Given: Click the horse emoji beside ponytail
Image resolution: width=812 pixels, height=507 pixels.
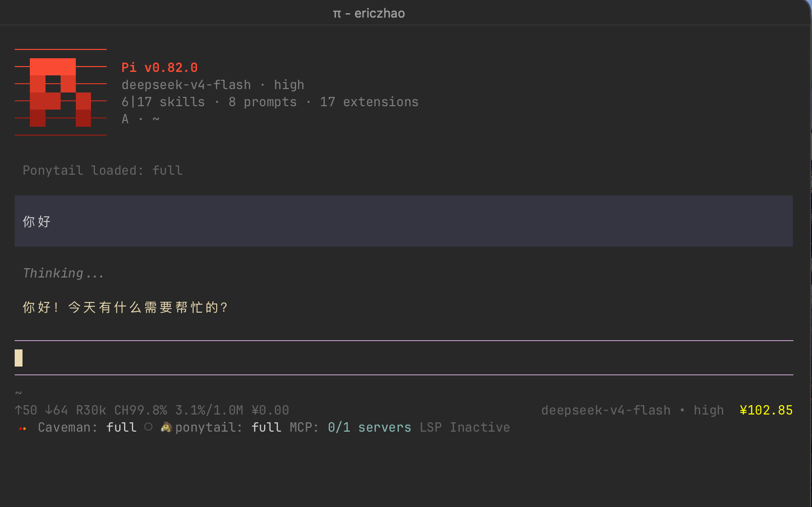Looking at the screenshot, I should click(x=166, y=427).
